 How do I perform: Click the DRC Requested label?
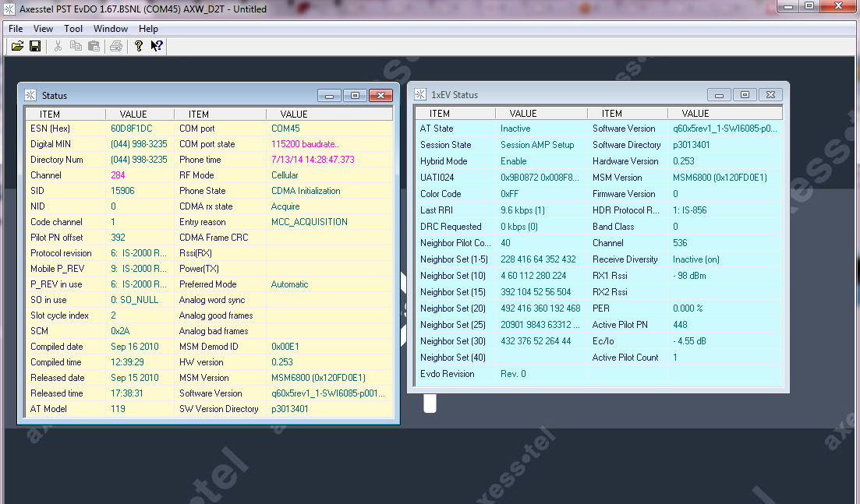[x=451, y=227]
